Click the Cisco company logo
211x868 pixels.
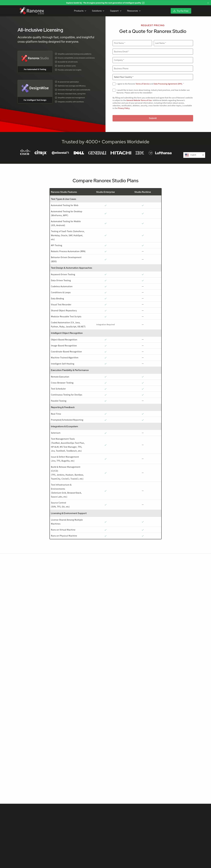(25, 153)
